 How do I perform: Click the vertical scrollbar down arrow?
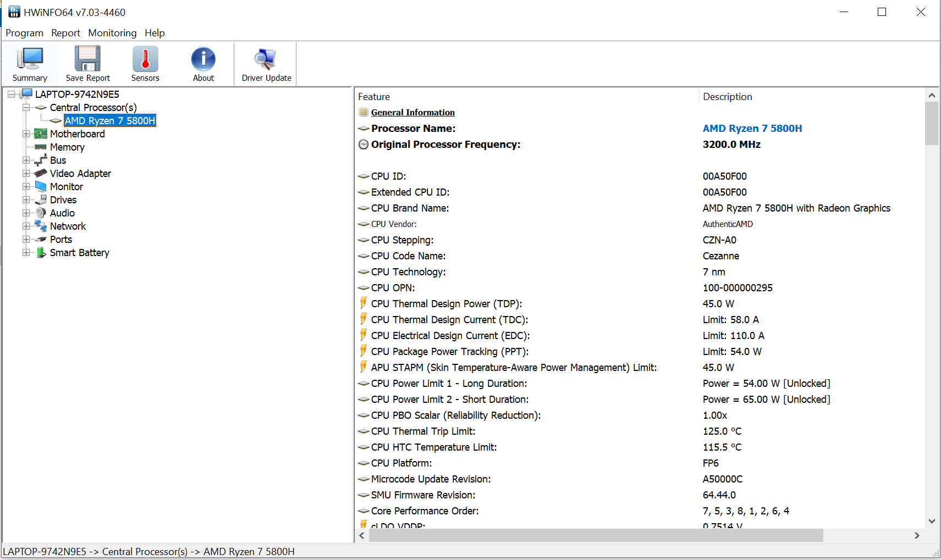pos(932,521)
